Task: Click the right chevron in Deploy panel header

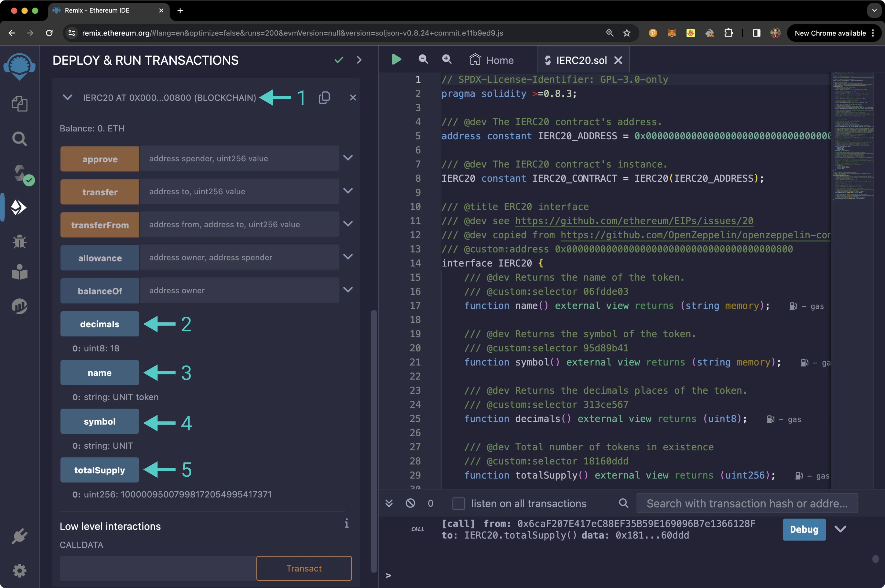Action: pos(359,60)
